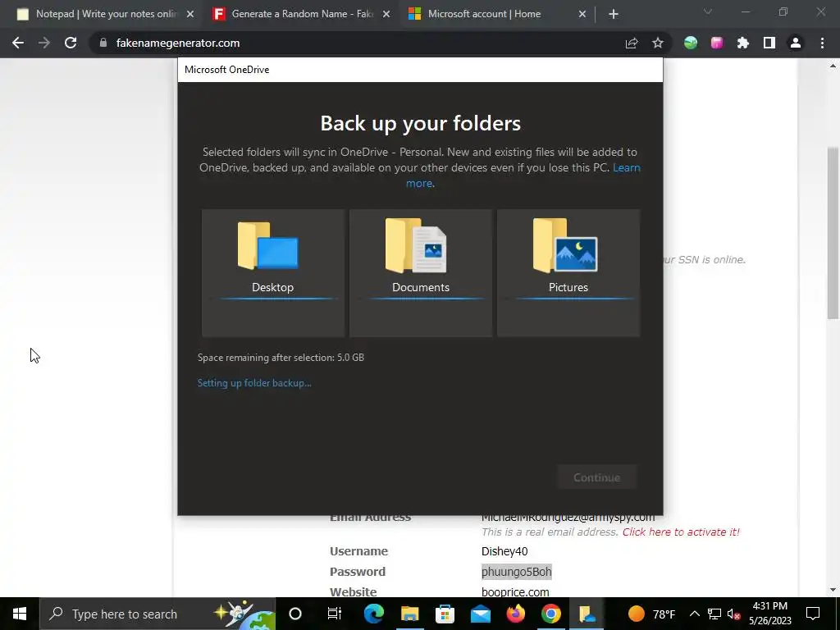
Task: Open OneDrive setup taskbar icon
Action: 587,614
